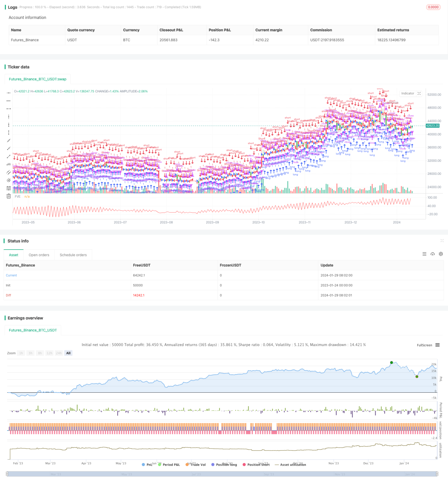Viewport: 448px width, 484px height.
Task: Select the Fibonacci horizontal lines tool
Action: point(9,188)
